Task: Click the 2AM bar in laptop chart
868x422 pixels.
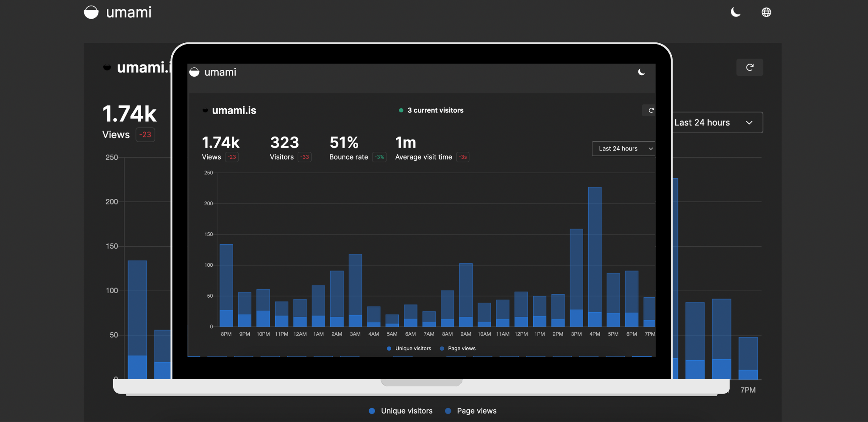Action: 337,299
